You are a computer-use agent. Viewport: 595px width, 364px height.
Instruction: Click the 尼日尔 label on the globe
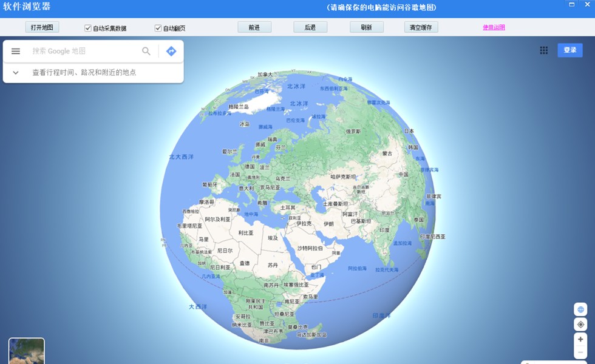(225, 251)
